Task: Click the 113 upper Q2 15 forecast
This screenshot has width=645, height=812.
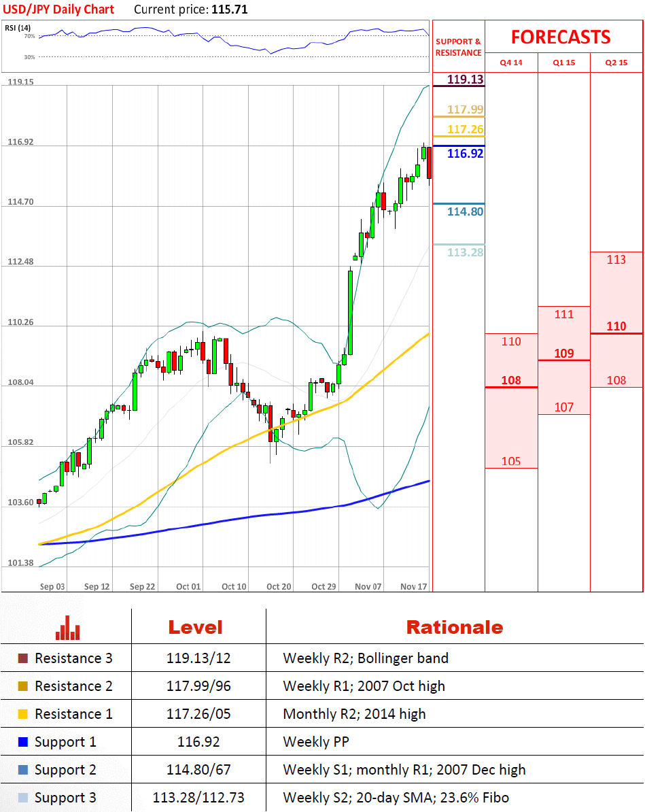Action: pos(616,260)
